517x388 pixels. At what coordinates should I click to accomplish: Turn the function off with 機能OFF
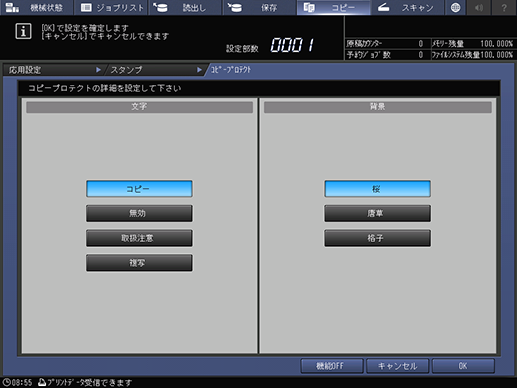pos(332,366)
